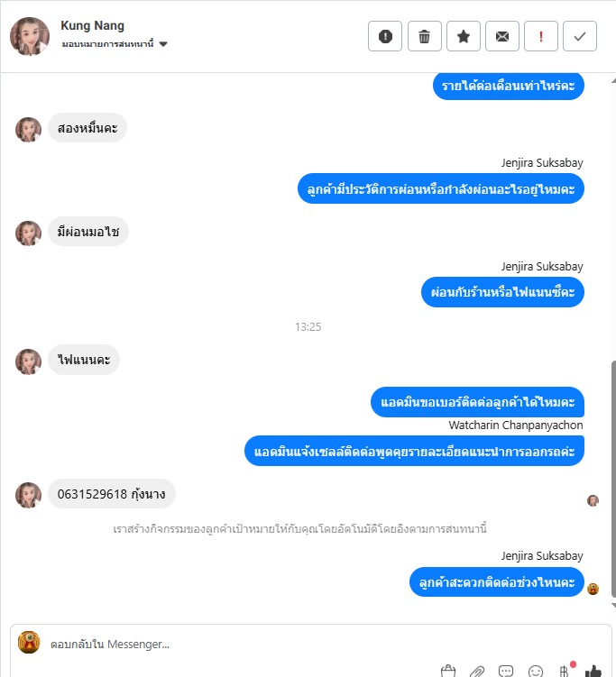Screen dimensions: 616x677
Task: Open the shopping bag products icon
Action: click(x=448, y=671)
